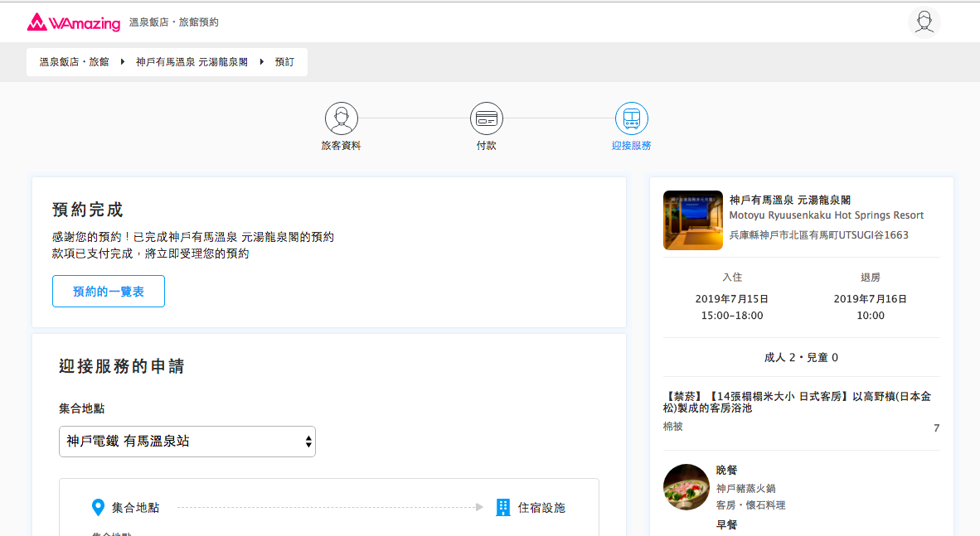The width and height of the screenshot is (980, 536).
Task: Click Motoyu Ryuusenkaku Hot Springs Resort text
Action: [x=827, y=215]
